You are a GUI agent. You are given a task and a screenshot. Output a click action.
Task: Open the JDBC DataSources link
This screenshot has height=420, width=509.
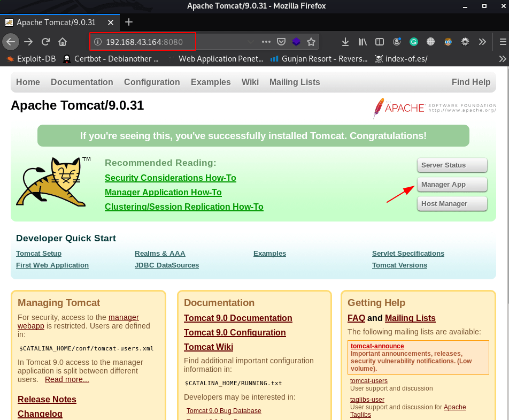167,265
